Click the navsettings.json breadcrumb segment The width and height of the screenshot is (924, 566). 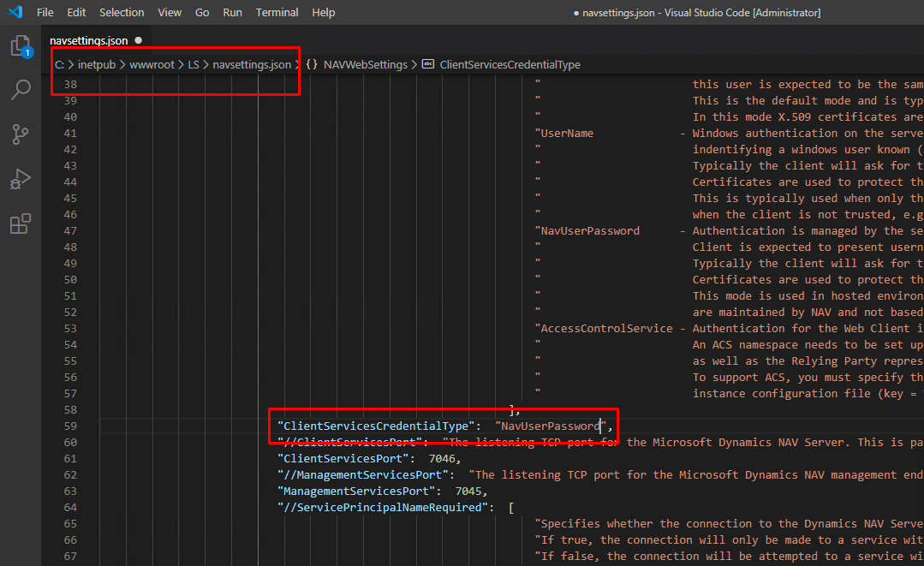(x=252, y=65)
